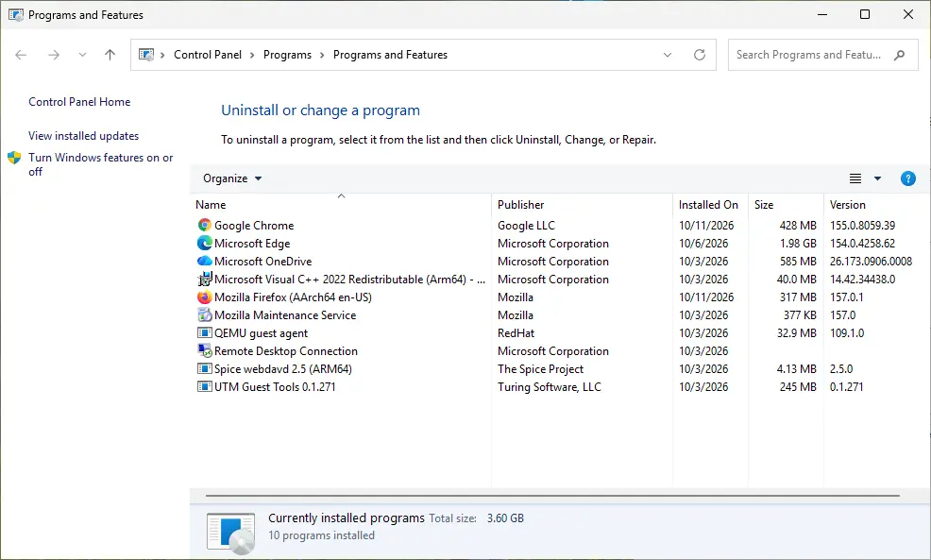Open View installed updates link
This screenshot has width=931, height=560.
pos(84,136)
